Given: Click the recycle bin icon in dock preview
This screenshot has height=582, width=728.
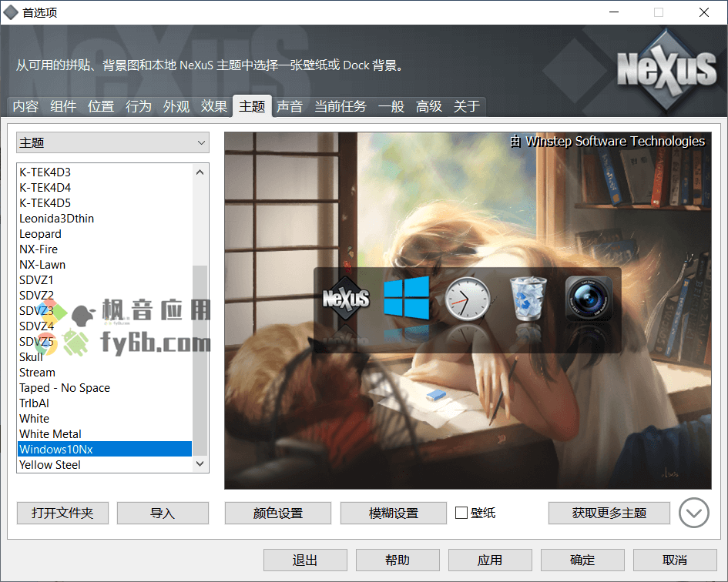Looking at the screenshot, I should pyautogui.click(x=528, y=299).
